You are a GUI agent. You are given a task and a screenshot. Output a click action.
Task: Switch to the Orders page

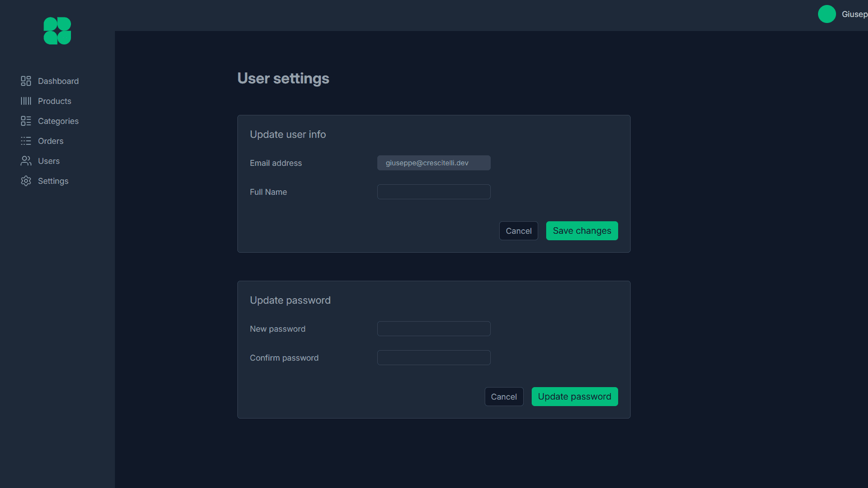pyautogui.click(x=50, y=140)
